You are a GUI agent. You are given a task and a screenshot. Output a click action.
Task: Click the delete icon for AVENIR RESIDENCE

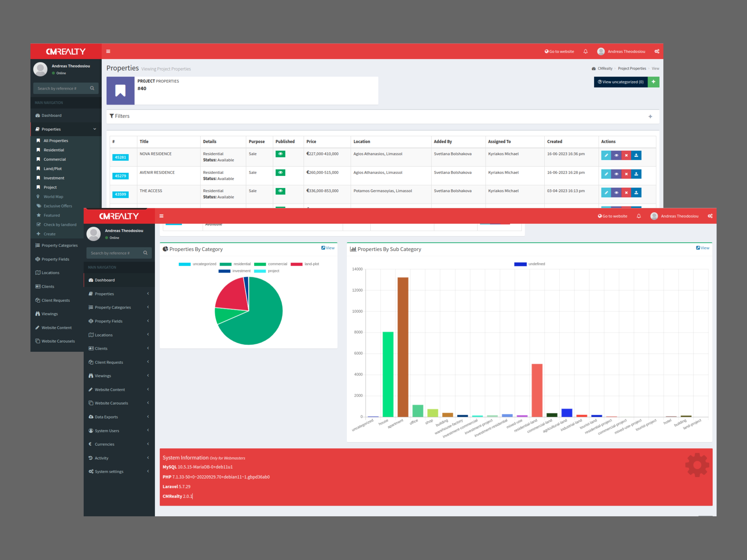[x=626, y=174]
